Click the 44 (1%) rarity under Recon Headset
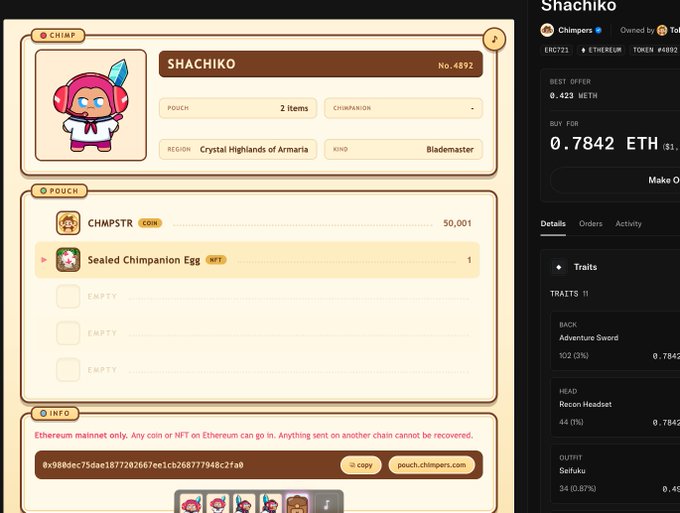The height and width of the screenshot is (513, 680). pyautogui.click(x=571, y=422)
